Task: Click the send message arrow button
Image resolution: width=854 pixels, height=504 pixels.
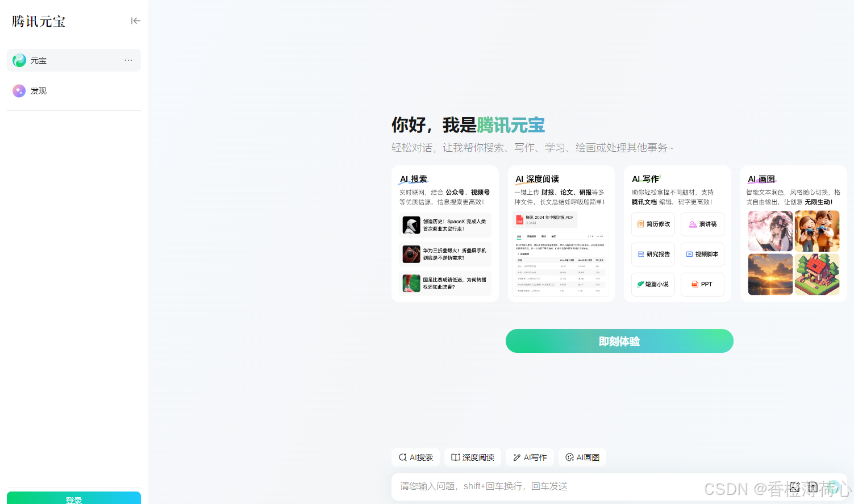Action: tap(833, 487)
